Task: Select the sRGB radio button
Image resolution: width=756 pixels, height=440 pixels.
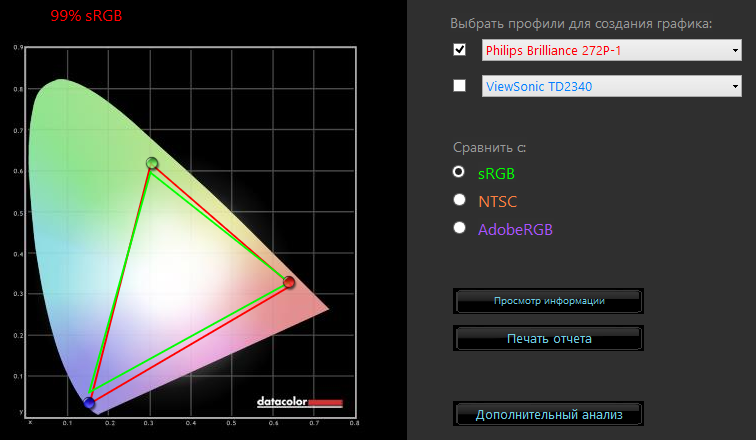Action: 460,172
